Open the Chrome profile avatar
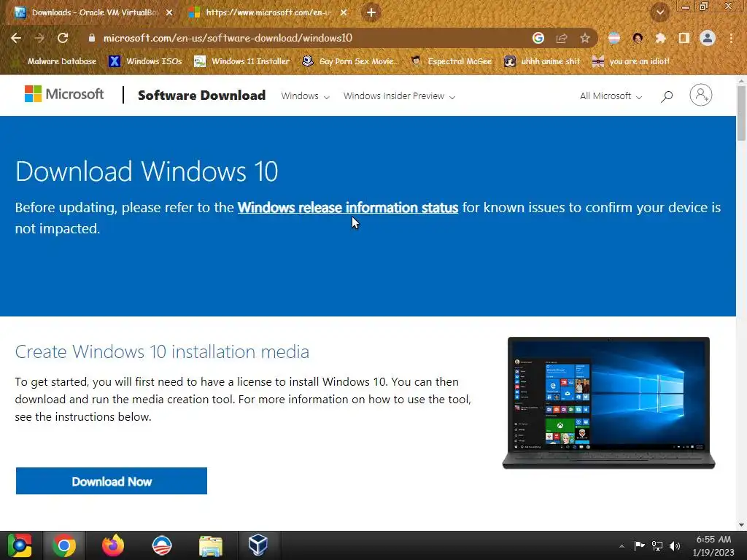This screenshot has width=747, height=560. pyautogui.click(x=708, y=38)
